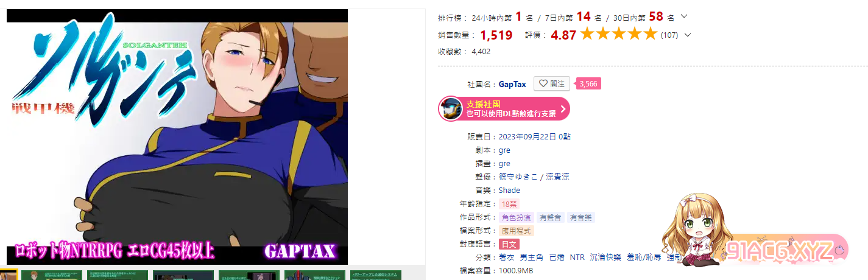Click the arrow on support banner

click(563, 108)
